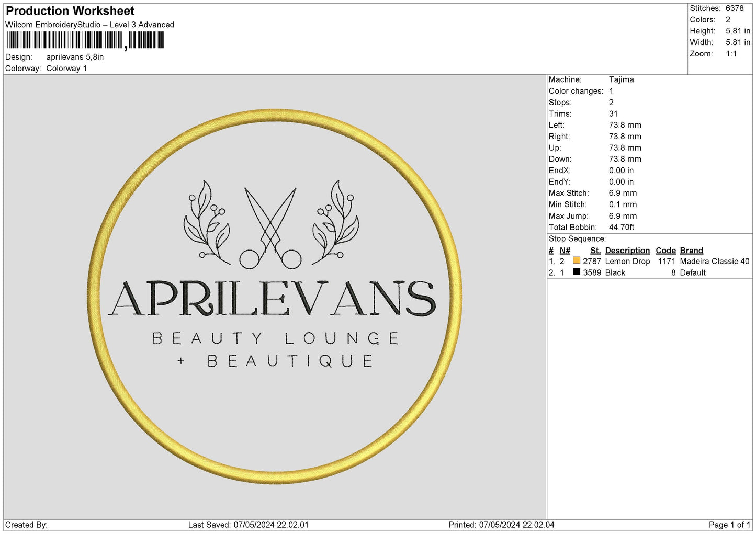
Task: Click the Created By: footer label
Action: pyautogui.click(x=26, y=525)
